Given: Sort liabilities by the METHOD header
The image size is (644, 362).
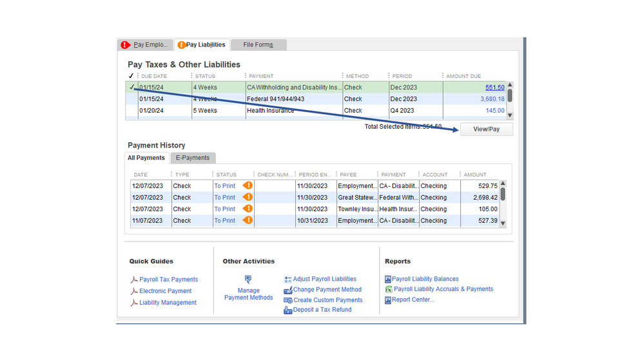Looking at the screenshot, I should 357,76.
